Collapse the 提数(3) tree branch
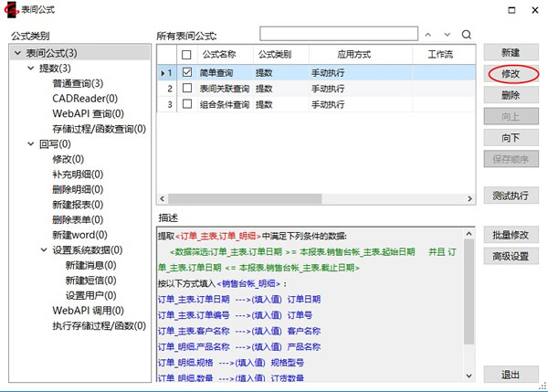 (x=31, y=69)
